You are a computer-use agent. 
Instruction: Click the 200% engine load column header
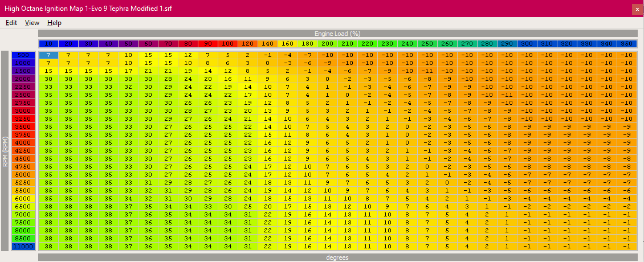pyautogui.click(x=327, y=44)
